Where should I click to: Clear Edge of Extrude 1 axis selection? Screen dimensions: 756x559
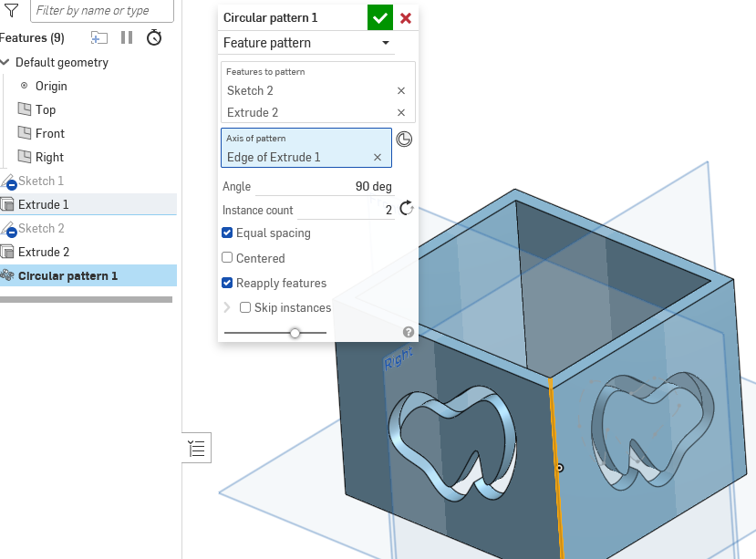click(x=378, y=157)
